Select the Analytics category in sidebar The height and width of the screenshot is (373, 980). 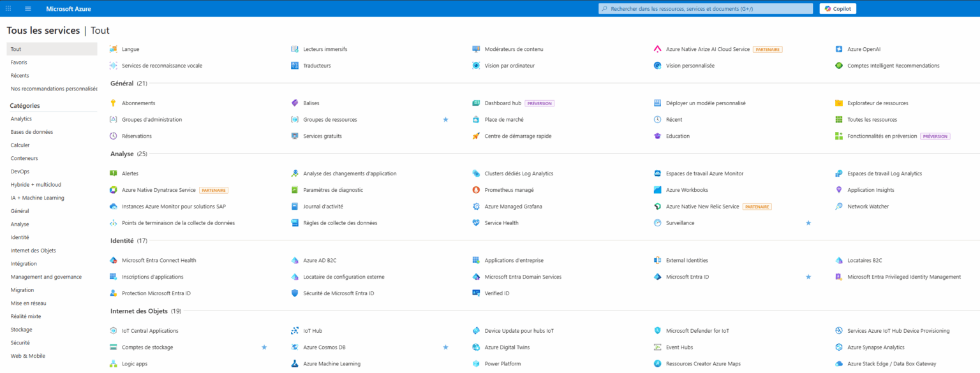click(22, 119)
